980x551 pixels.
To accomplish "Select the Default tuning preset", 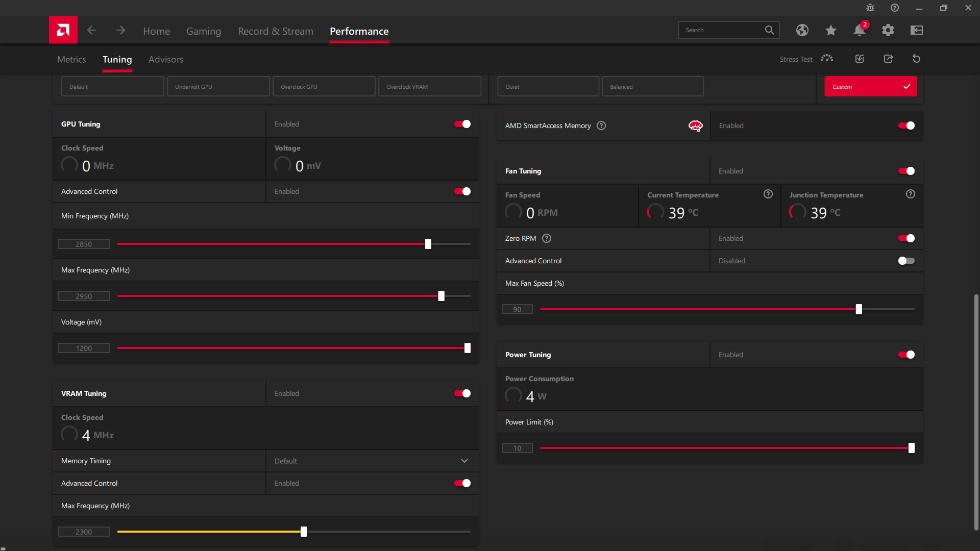I will [113, 86].
